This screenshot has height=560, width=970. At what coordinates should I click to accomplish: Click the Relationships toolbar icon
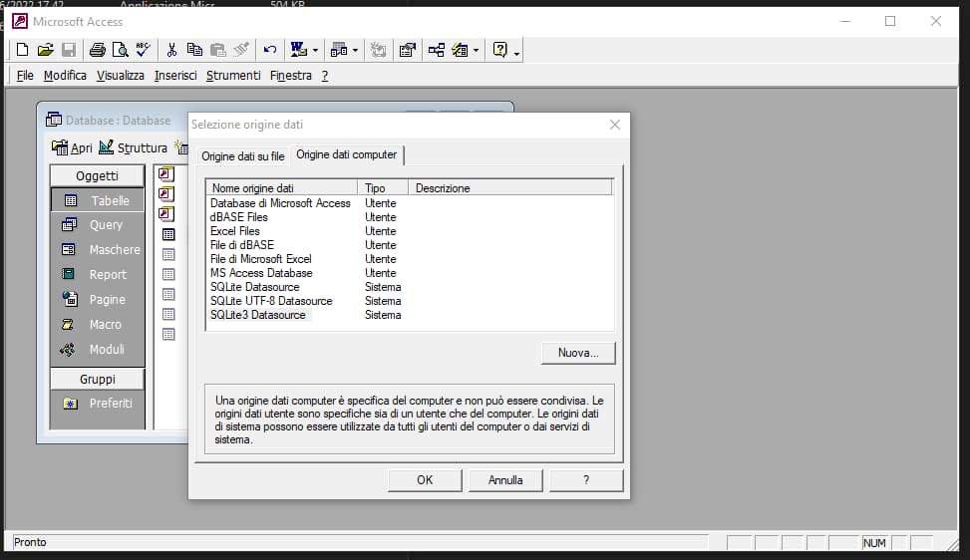coord(436,50)
